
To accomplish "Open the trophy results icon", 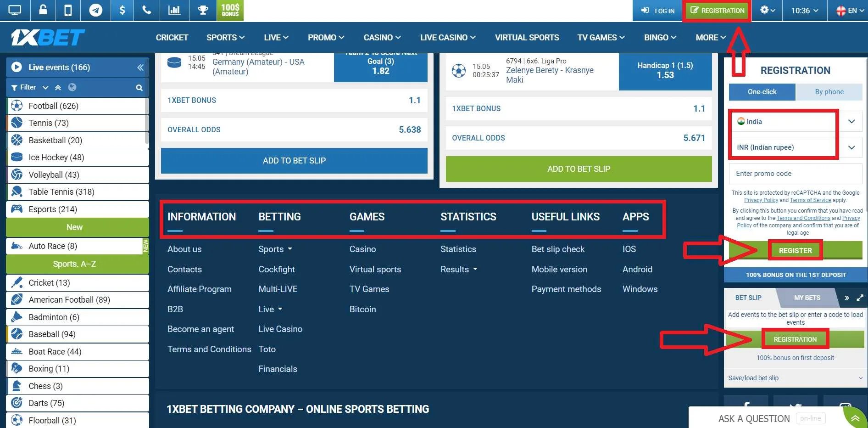I will click(x=203, y=10).
